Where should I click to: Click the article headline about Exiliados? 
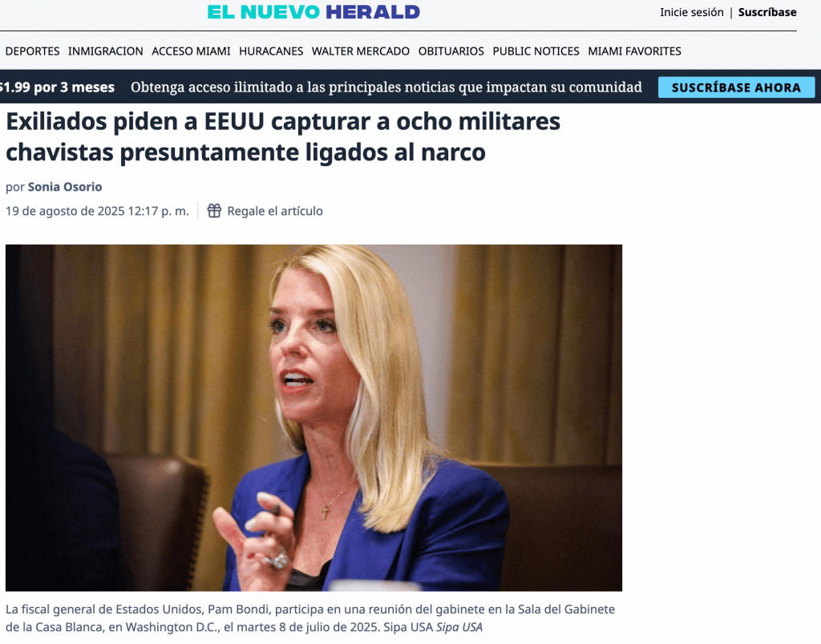[283, 136]
